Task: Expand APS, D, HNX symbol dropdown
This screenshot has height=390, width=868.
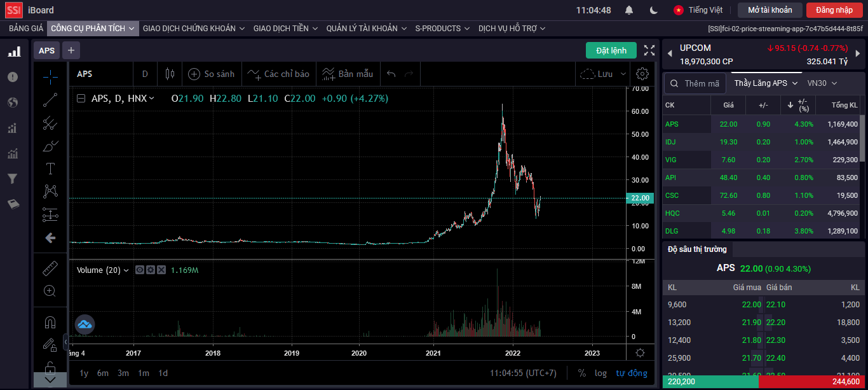Action: [x=123, y=99]
